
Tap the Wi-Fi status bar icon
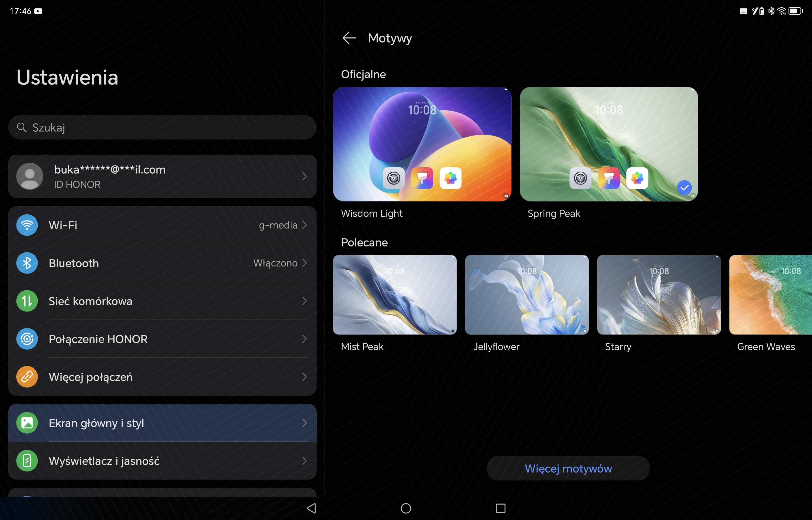point(782,11)
